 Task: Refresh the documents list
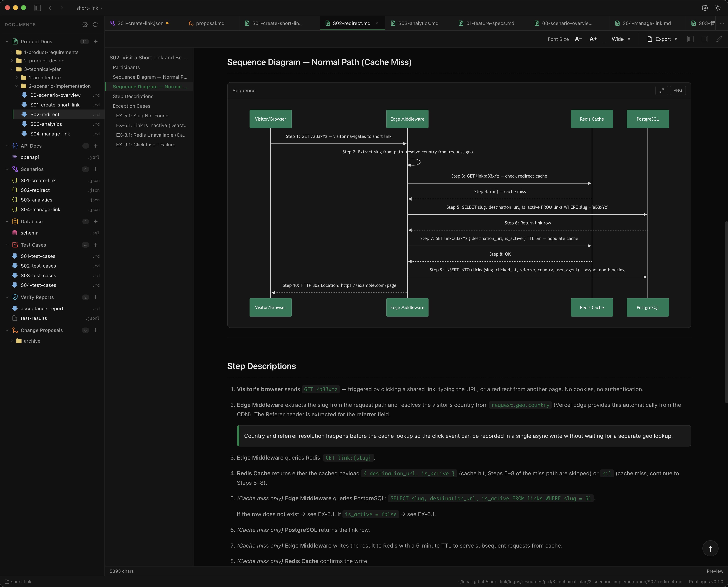click(96, 24)
